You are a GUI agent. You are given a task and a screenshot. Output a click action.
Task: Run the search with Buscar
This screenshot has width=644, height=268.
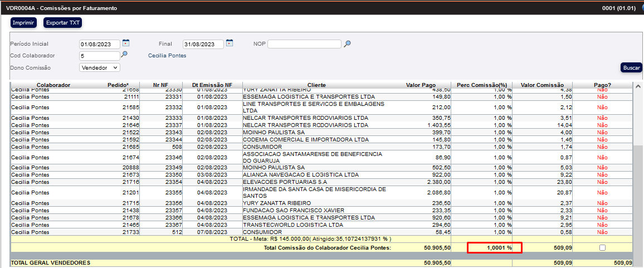pyautogui.click(x=632, y=67)
